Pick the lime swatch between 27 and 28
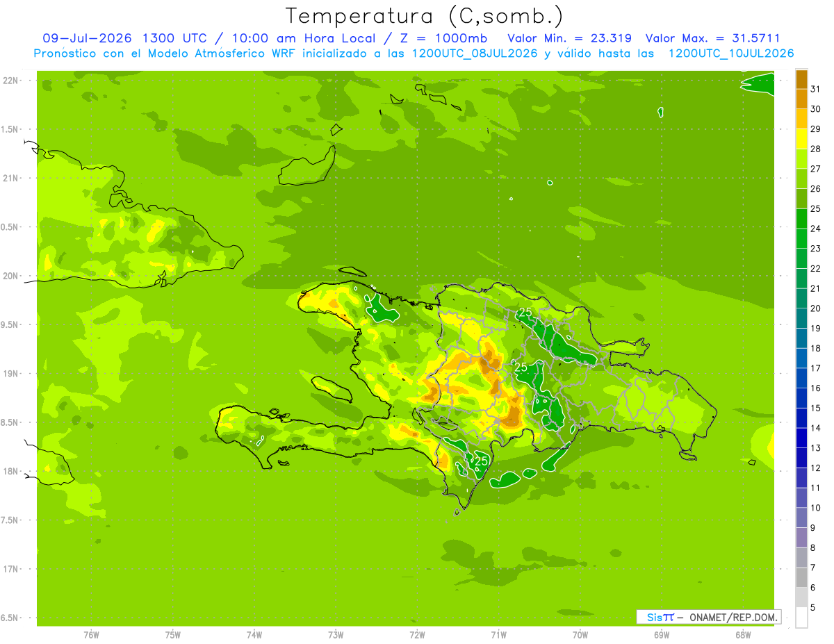 tap(801, 159)
